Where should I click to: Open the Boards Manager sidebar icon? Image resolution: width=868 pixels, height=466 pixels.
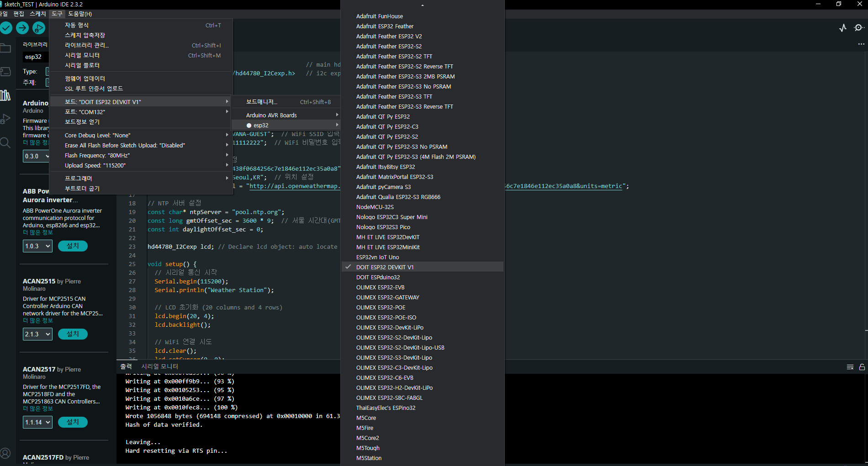point(5,72)
